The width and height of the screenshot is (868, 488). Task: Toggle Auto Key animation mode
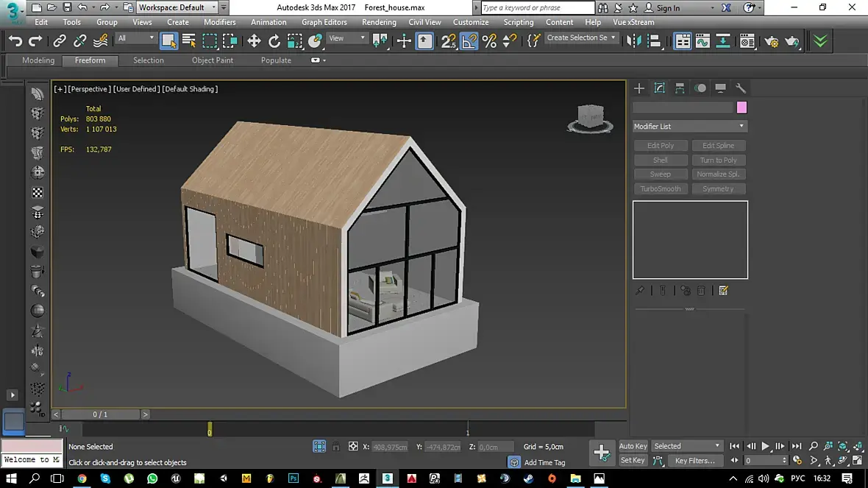coord(633,446)
